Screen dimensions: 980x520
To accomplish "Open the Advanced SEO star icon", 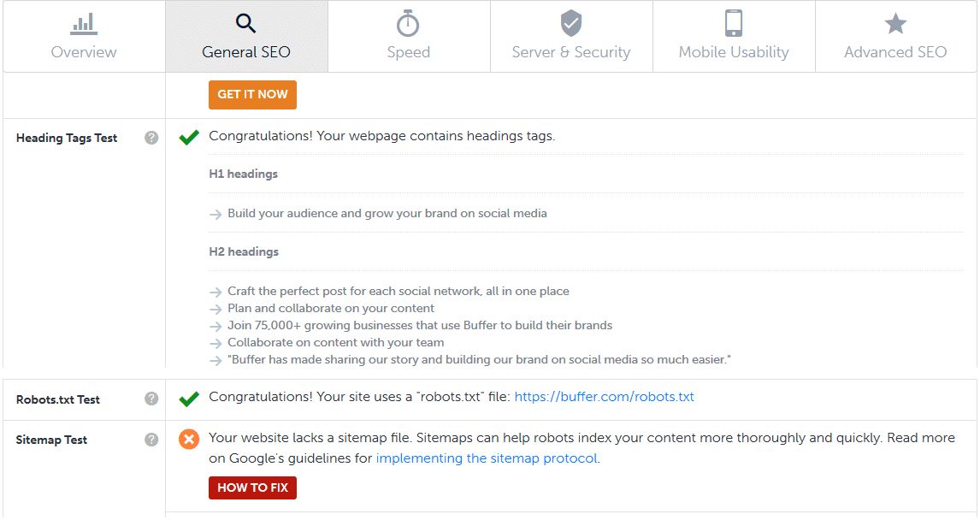I will (x=895, y=24).
